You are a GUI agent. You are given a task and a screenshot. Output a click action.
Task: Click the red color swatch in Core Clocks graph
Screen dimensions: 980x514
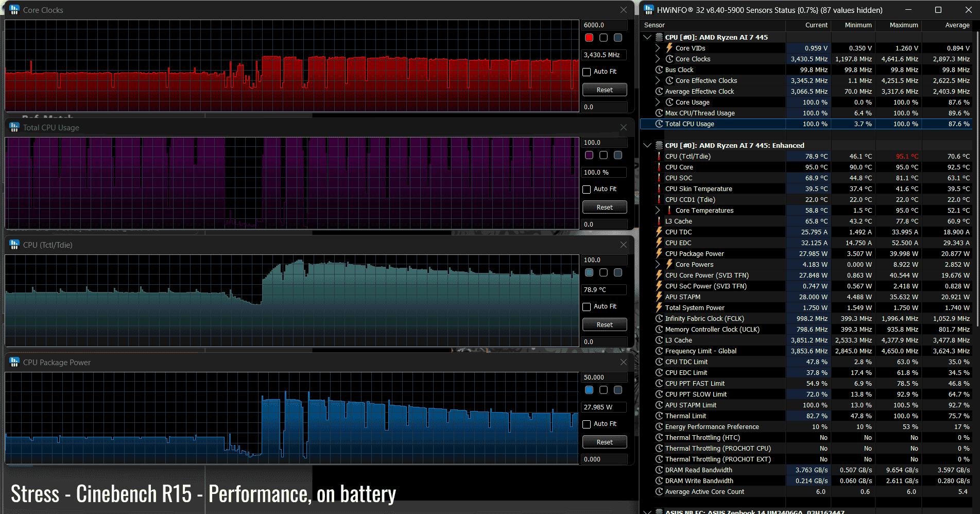589,38
